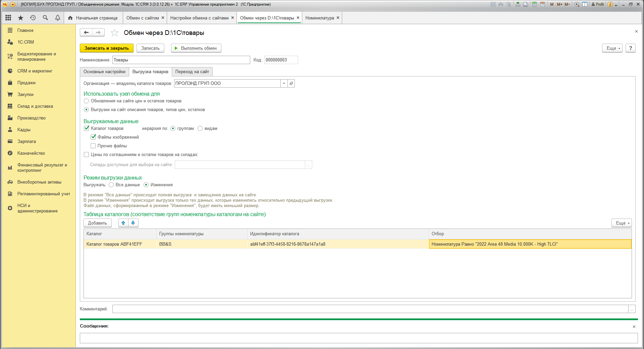The width and height of the screenshot is (644, 349).
Task: Move catalog row down with arrow
Action: [133, 223]
